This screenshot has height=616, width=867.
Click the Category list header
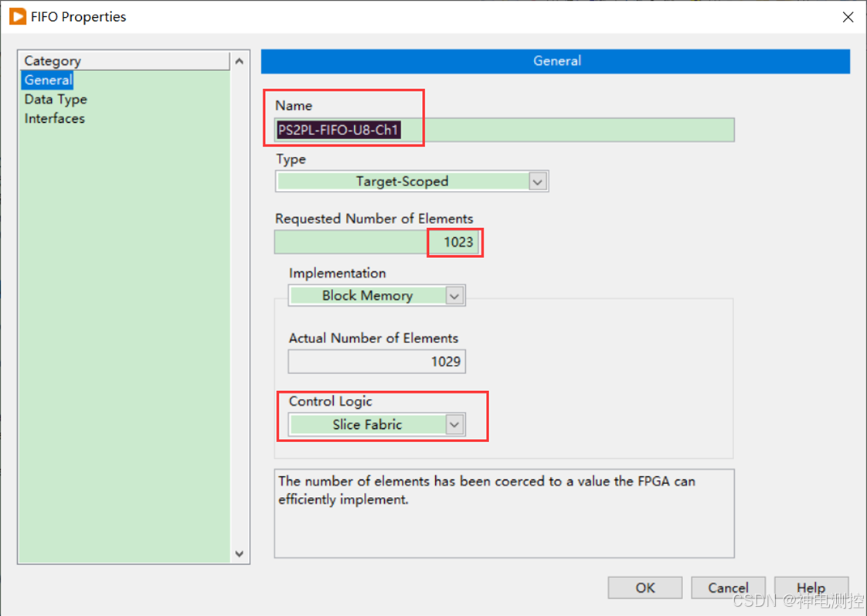[124, 61]
